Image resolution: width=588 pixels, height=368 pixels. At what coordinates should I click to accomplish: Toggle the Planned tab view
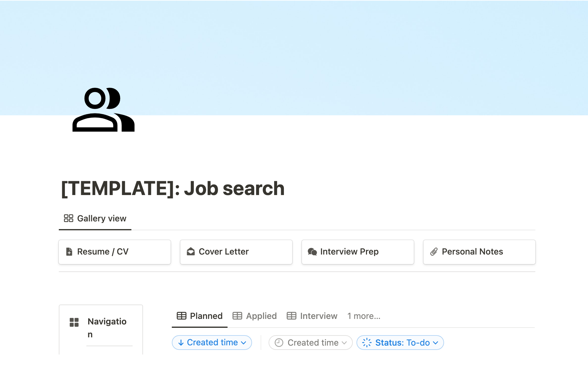[199, 316]
